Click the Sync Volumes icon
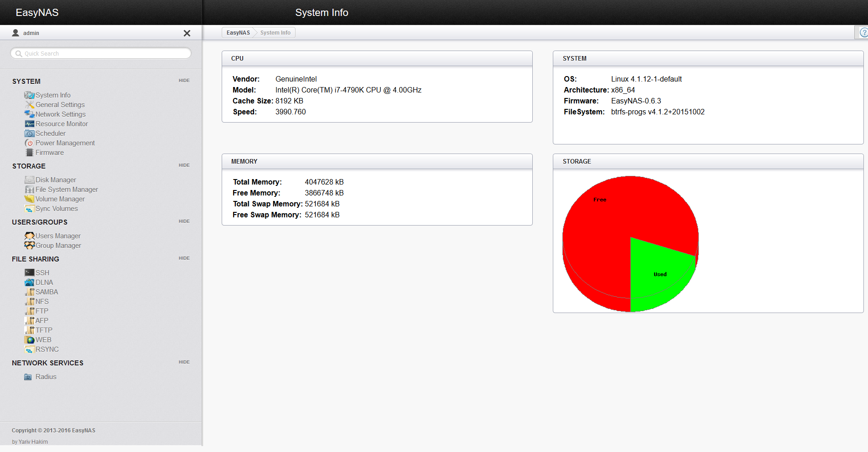Image resolution: width=868 pixels, height=452 pixels. (x=30, y=209)
